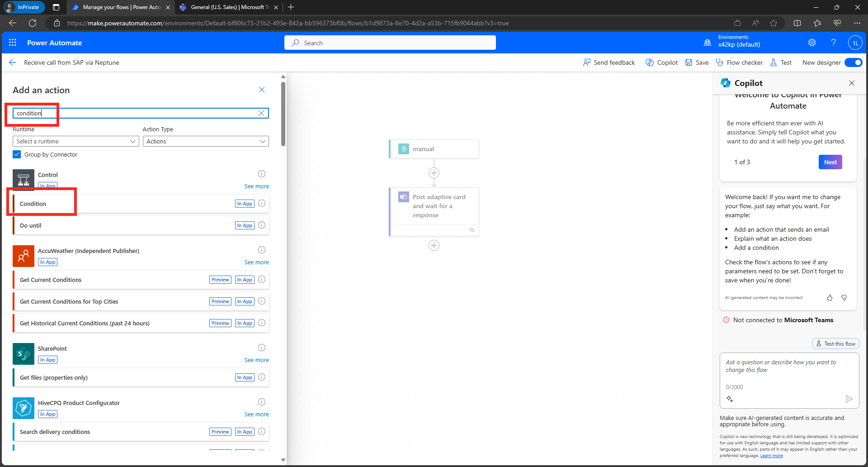Click Test in the toolbar
The height and width of the screenshot is (467, 868).
781,62
